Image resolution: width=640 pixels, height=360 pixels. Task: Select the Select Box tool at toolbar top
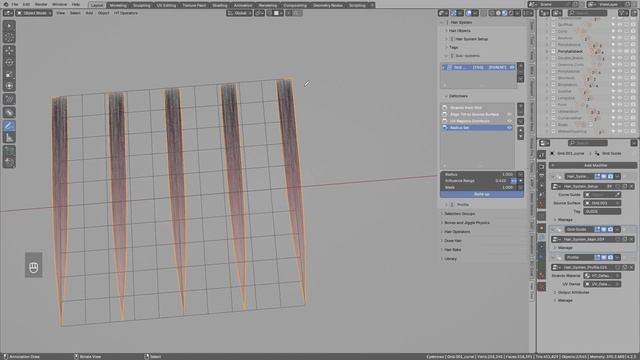click(x=9, y=25)
